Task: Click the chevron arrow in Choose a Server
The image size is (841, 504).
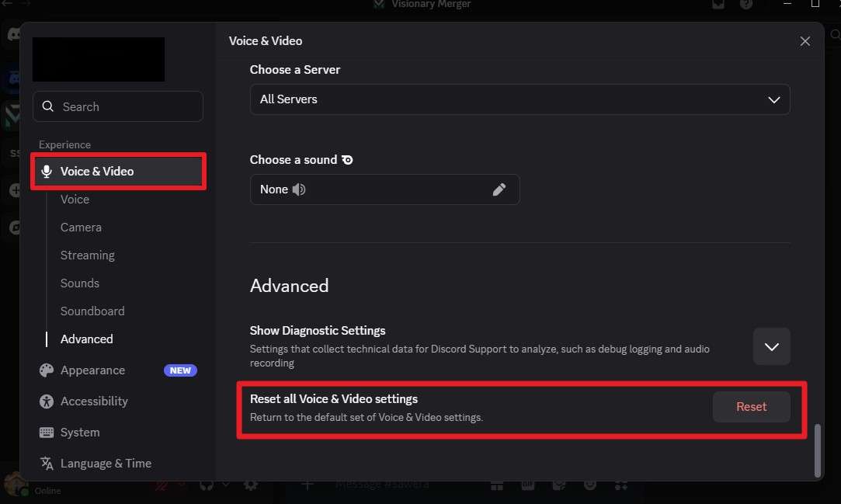Action: [x=774, y=99]
